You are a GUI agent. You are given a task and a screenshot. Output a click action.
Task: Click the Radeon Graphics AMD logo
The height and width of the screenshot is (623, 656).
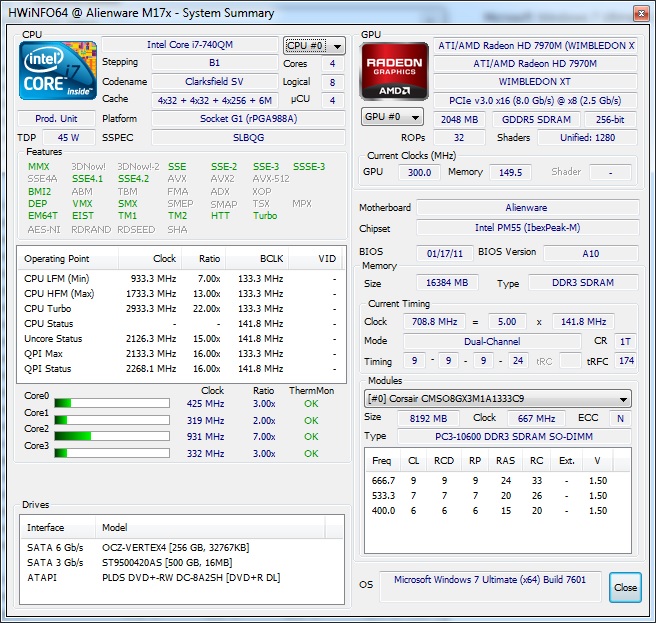tap(394, 71)
